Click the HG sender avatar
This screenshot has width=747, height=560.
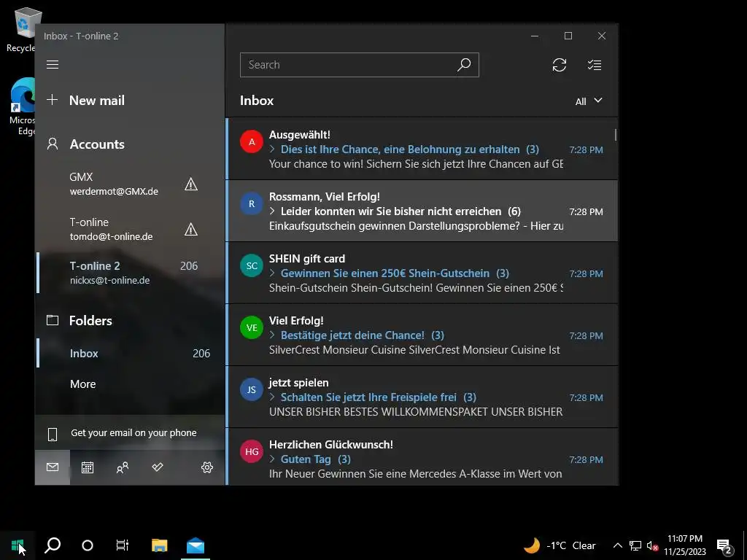252,451
